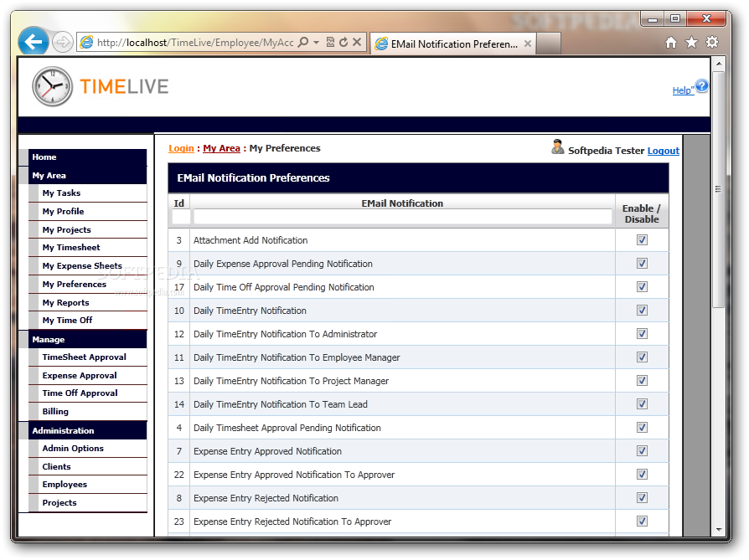
Task: Click the Softpedia Tester user icon
Action: [x=557, y=147]
